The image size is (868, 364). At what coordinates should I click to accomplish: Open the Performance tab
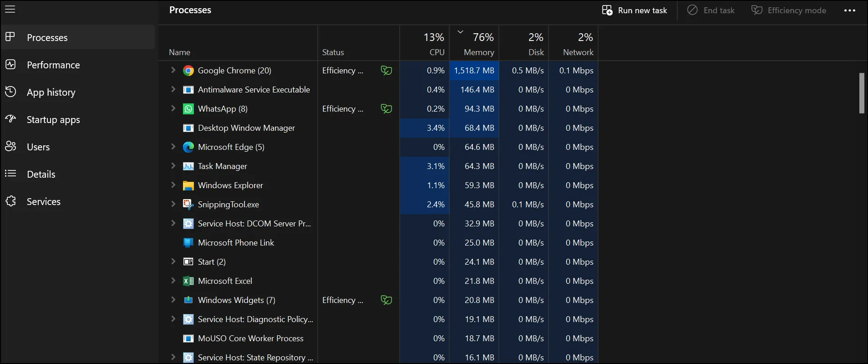click(78, 65)
